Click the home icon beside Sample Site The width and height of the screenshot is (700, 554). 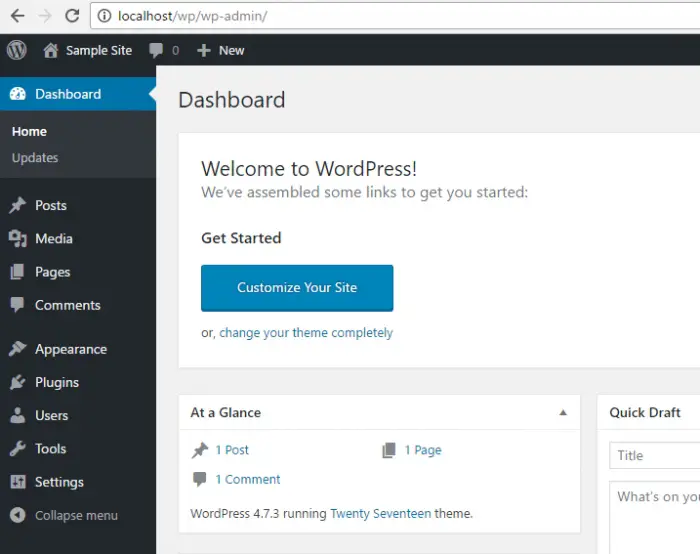[x=50, y=50]
